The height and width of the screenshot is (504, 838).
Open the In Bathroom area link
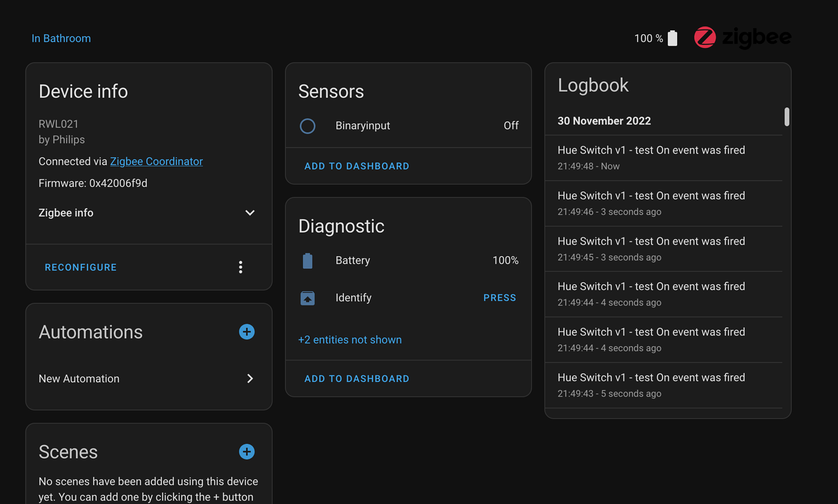(61, 38)
